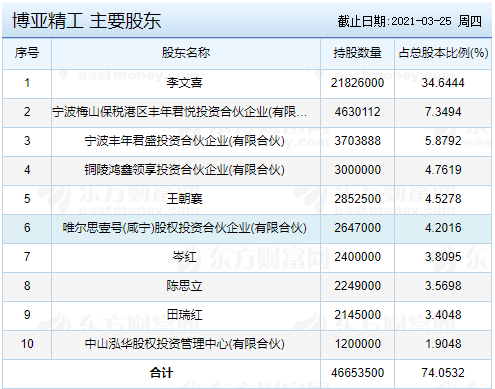Select shareholder 宁波梅山保税港区丰年君悦投资合伙企业

(x=180, y=112)
